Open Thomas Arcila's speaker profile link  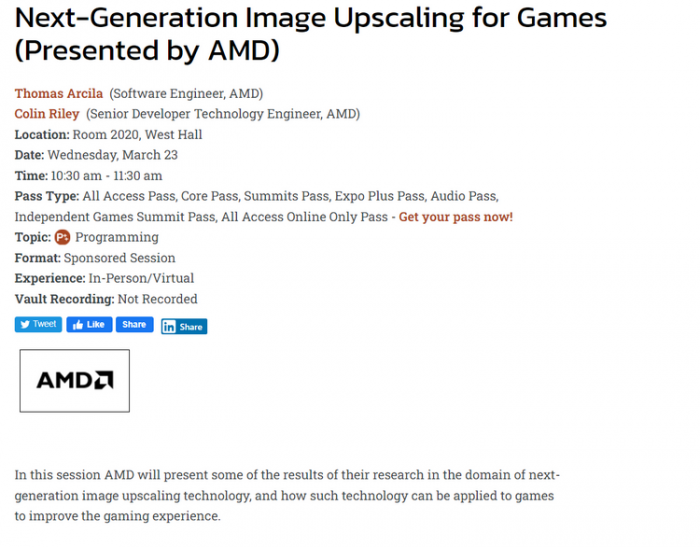coord(59,93)
